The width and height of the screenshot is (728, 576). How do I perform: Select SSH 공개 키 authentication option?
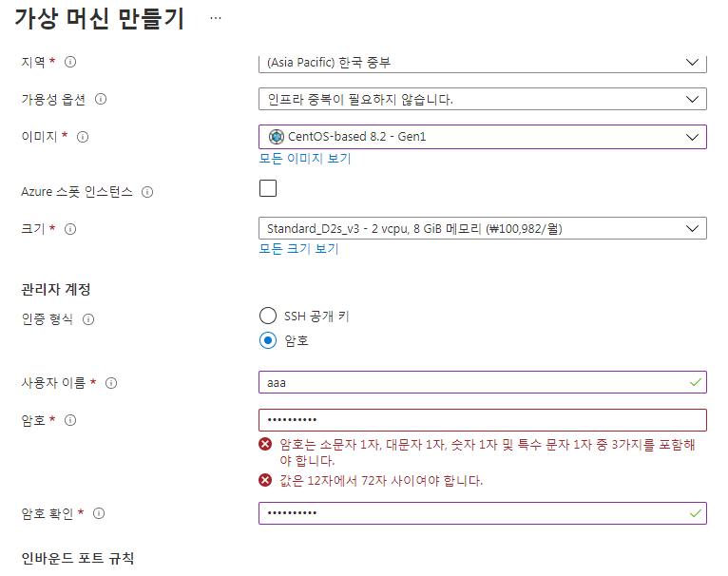coord(268,316)
